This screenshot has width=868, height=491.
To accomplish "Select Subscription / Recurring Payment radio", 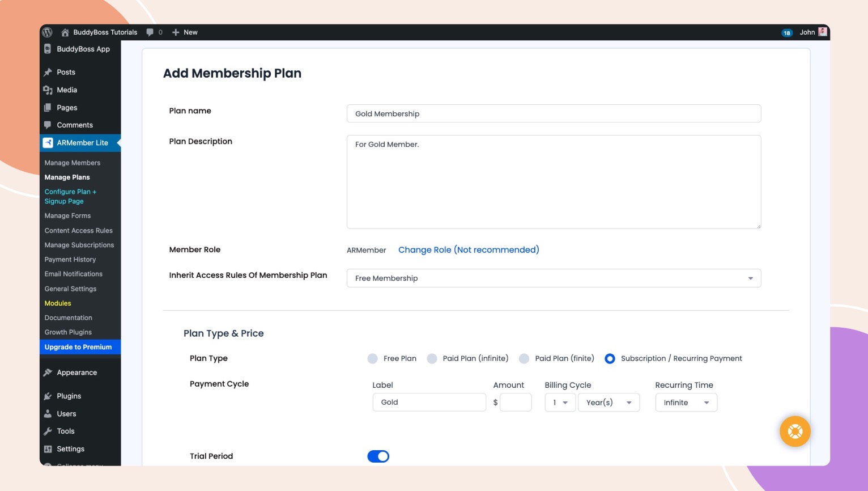I will coord(610,358).
